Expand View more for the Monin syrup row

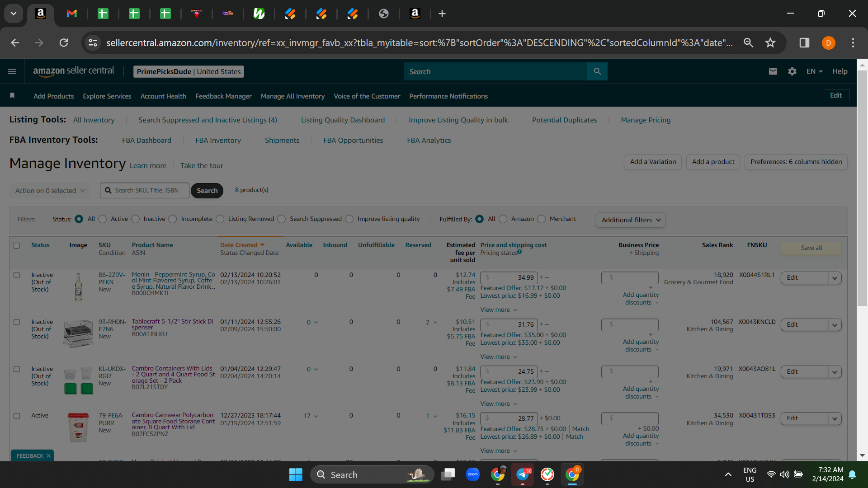(x=499, y=310)
